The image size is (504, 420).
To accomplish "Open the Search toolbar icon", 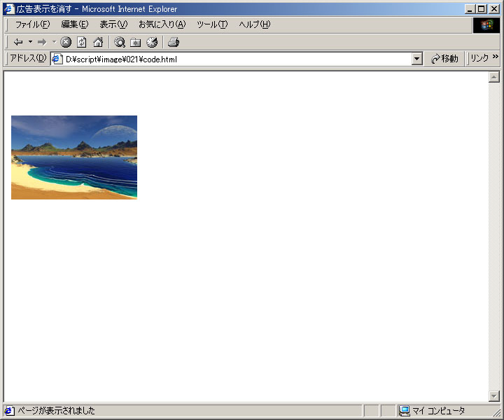I will (120, 42).
